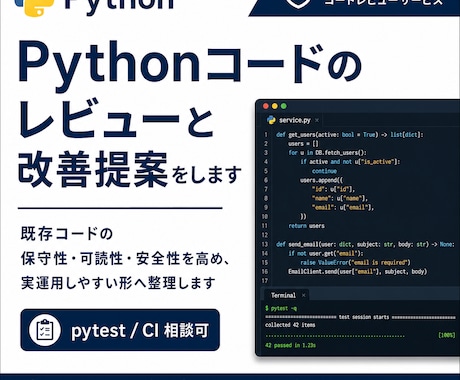Click the text をします

(x=207, y=175)
